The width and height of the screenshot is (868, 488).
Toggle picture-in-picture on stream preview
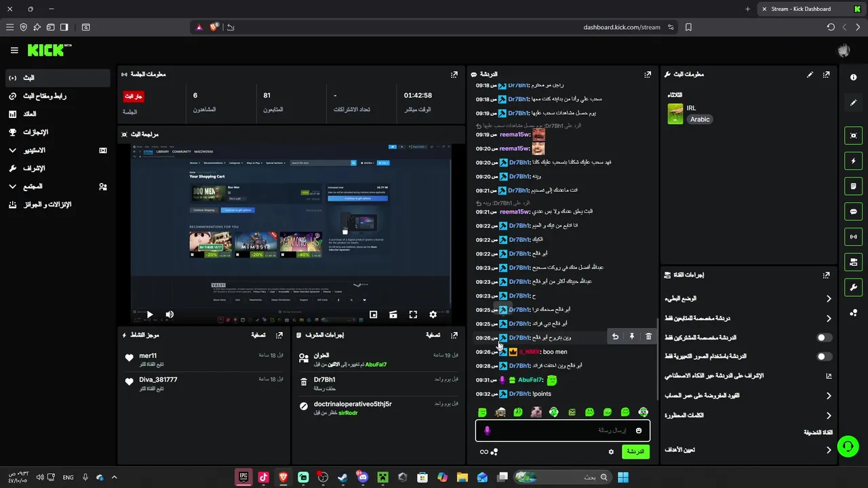coord(374,314)
